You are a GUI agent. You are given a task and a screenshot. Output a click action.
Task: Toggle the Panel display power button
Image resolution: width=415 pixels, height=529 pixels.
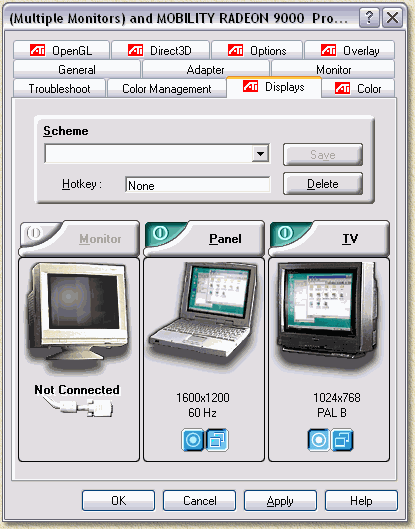click(x=160, y=233)
